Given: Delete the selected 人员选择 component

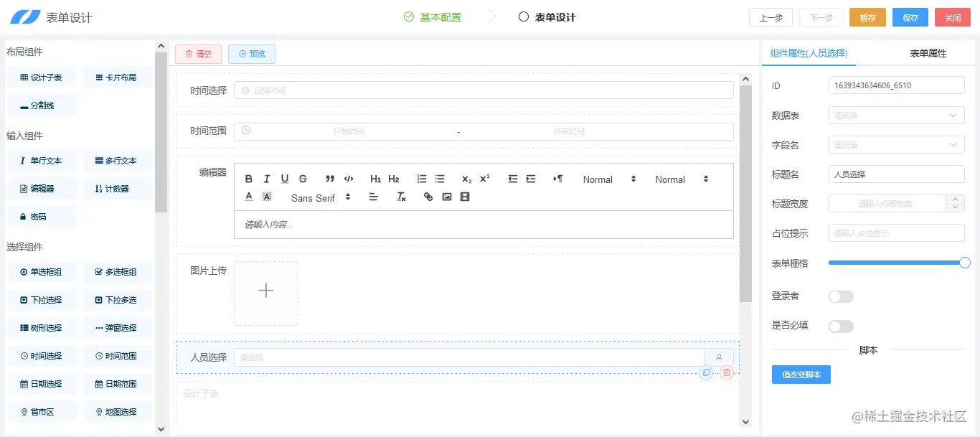Looking at the screenshot, I should (x=727, y=372).
